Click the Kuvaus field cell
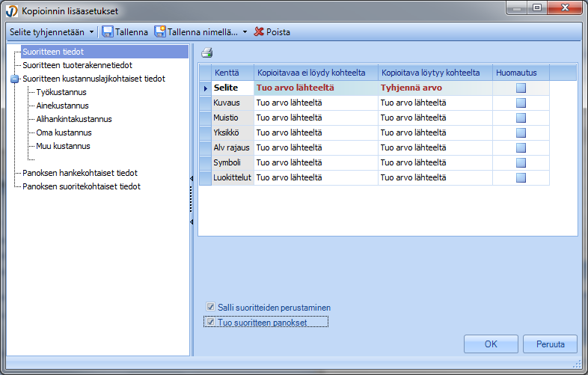Image resolution: width=588 pixels, height=375 pixels. [x=233, y=103]
